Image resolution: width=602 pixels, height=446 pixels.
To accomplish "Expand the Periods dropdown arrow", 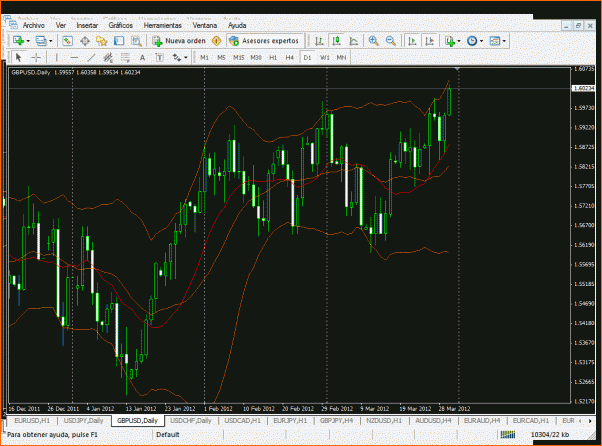I will [x=481, y=41].
